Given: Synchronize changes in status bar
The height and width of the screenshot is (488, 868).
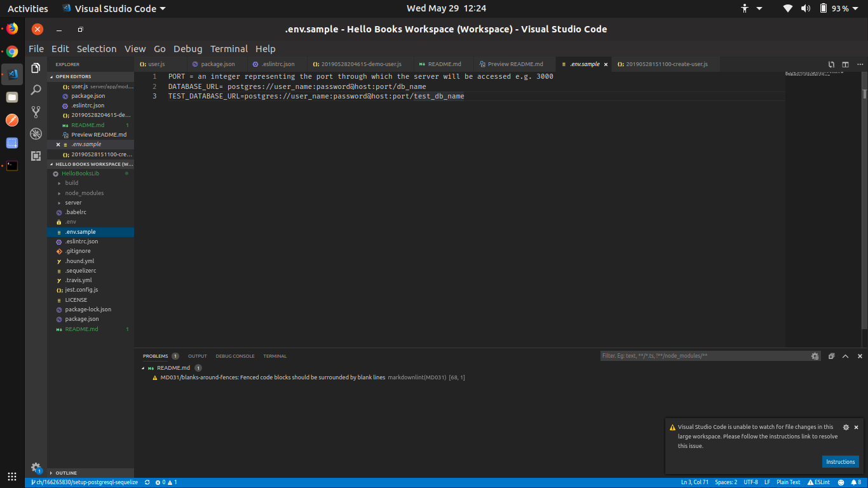Looking at the screenshot, I should pos(147,482).
